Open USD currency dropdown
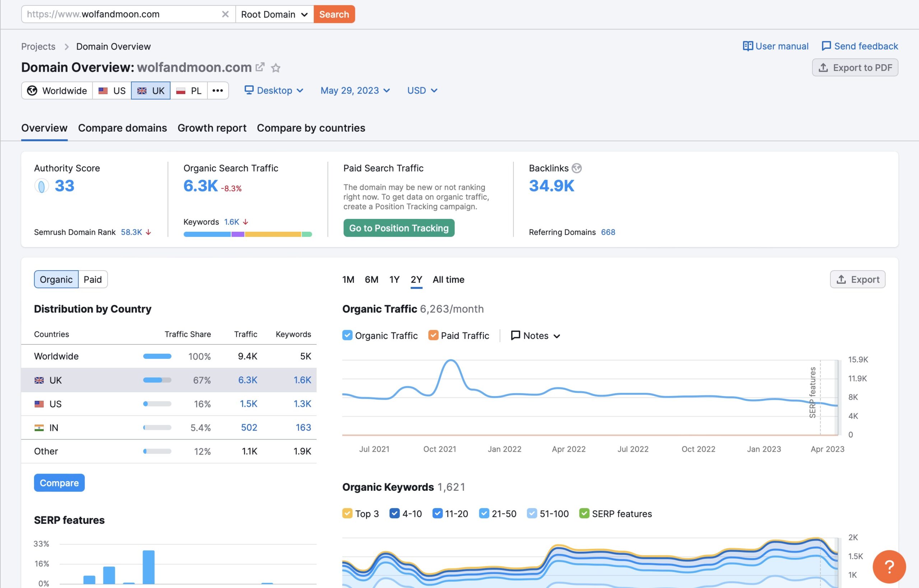The width and height of the screenshot is (919, 588). coord(422,90)
